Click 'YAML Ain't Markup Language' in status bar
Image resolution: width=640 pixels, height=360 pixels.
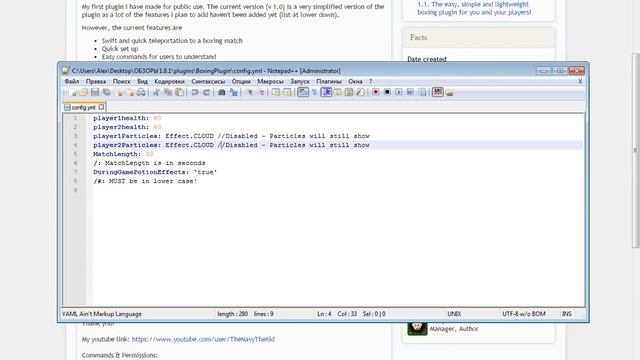[x=102, y=314]
